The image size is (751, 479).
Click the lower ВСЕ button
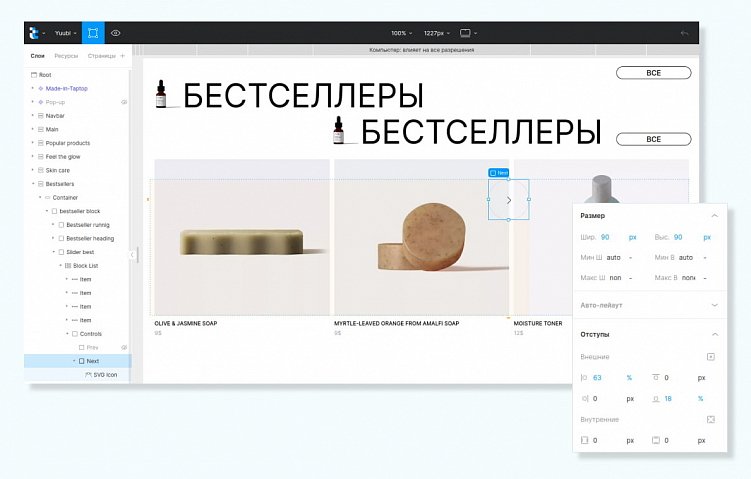[x=653, y=139]
